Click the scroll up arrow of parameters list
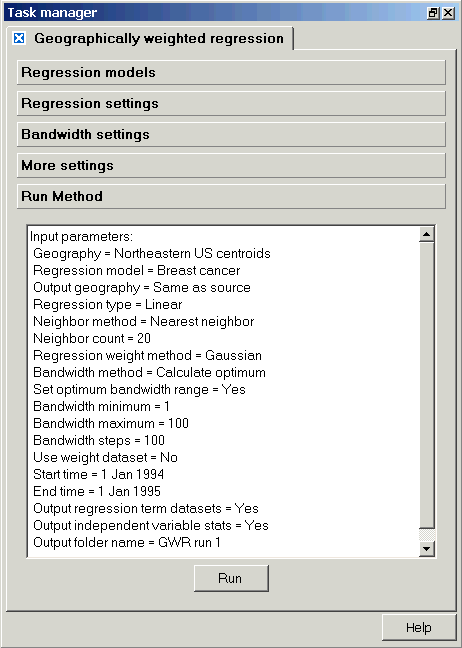This screenshot has width=462, height=648. [426, 234]
